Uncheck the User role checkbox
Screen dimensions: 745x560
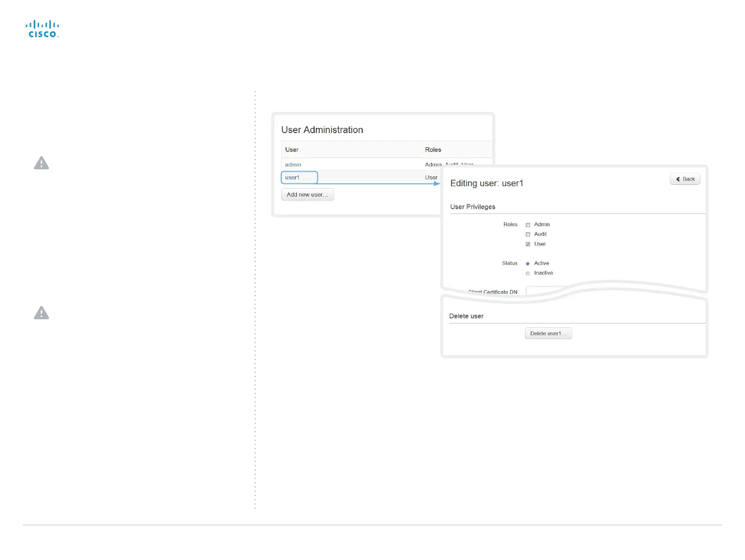(x=528, y=244)
